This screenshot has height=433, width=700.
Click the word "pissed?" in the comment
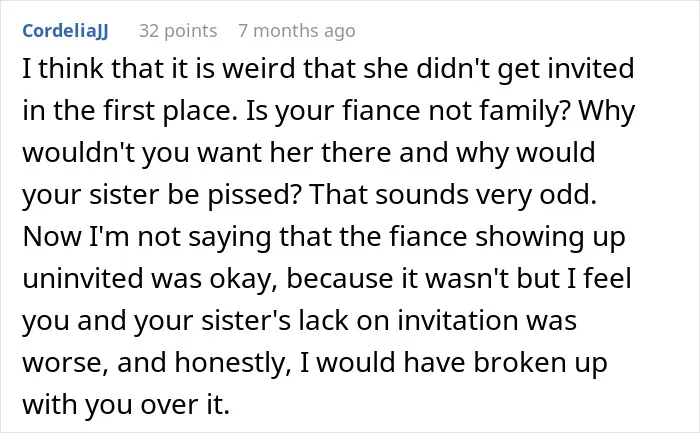tap(254, 194)
